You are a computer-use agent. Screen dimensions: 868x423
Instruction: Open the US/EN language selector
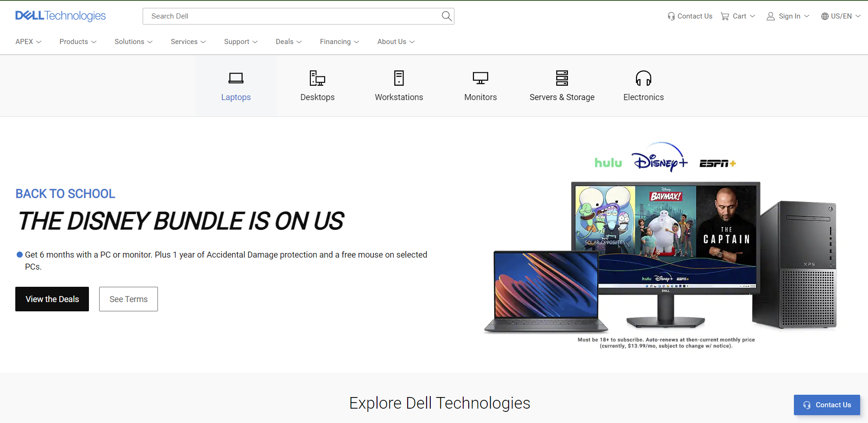[x=840, y=16]
